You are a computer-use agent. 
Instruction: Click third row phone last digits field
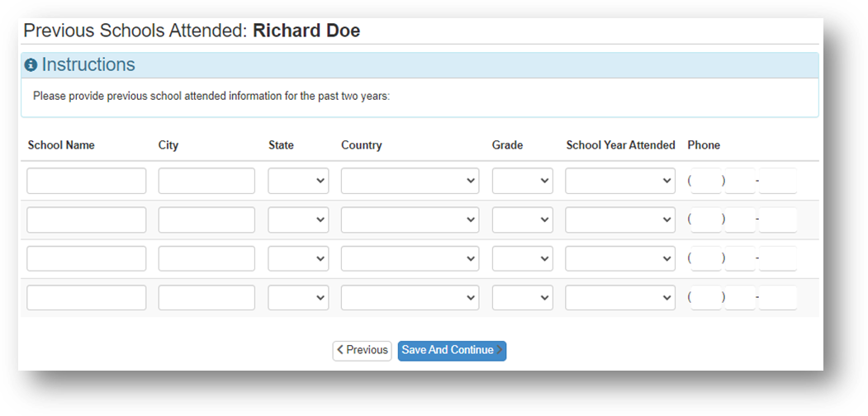778,258
